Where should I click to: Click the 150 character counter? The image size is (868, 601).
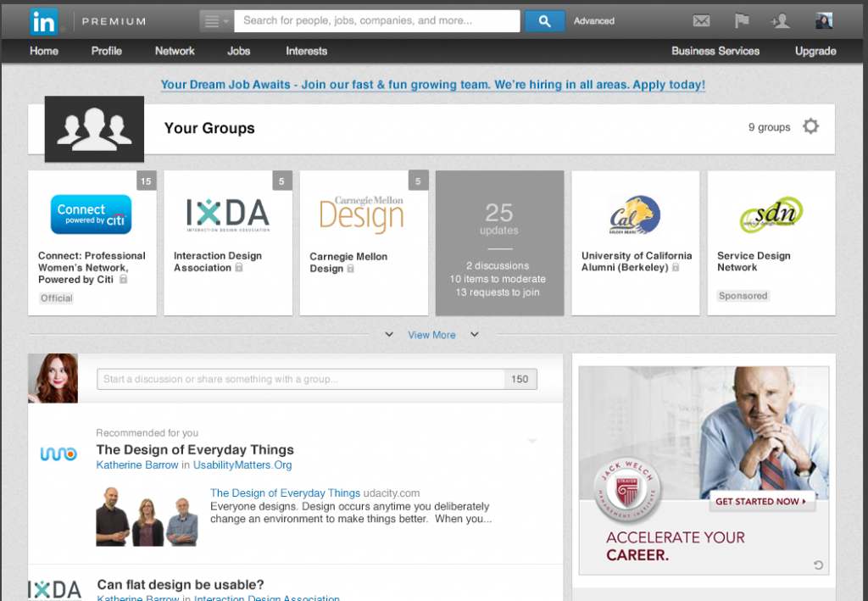click(x=520, y=379)
